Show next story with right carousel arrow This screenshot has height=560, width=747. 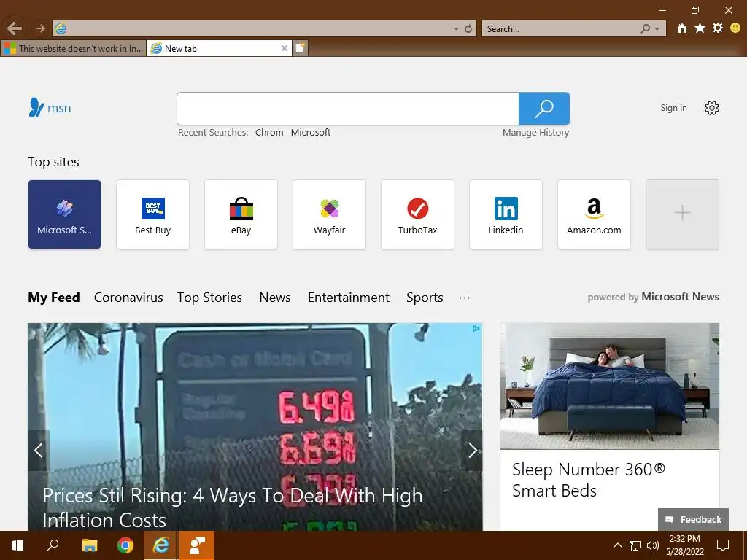(472, 450)
